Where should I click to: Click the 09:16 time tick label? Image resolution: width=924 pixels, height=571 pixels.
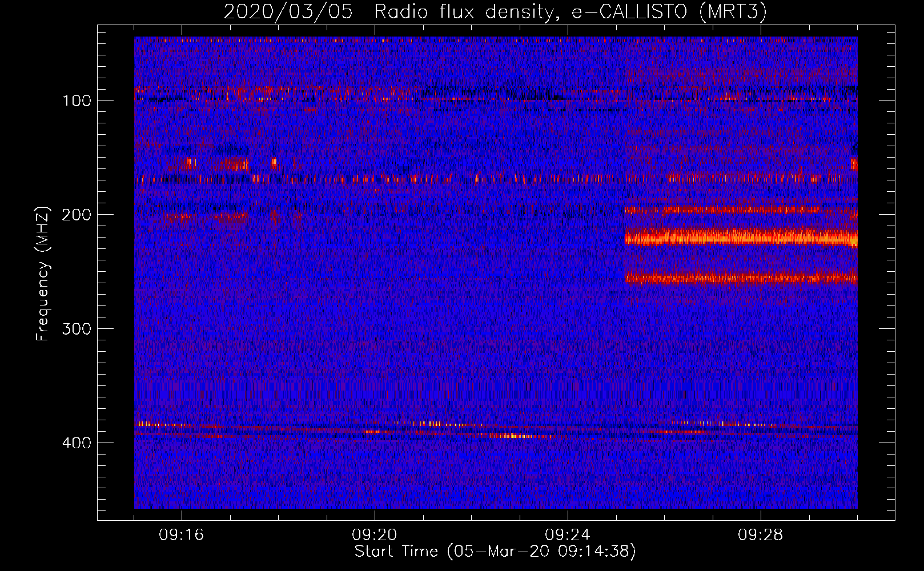(182, 535)
